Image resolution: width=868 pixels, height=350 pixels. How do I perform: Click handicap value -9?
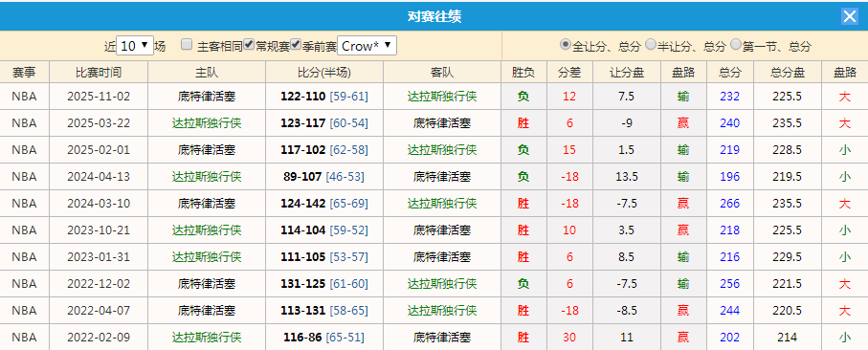[627, 122]
